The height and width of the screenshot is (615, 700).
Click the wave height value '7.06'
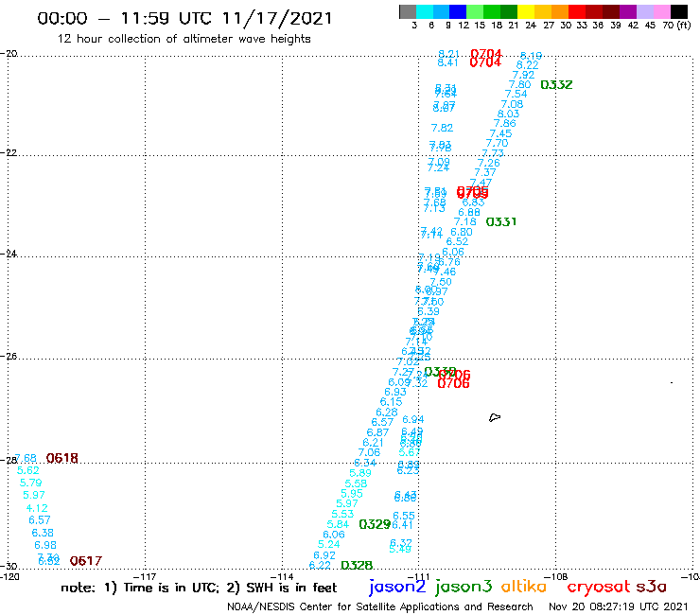[x=369, y=452]
